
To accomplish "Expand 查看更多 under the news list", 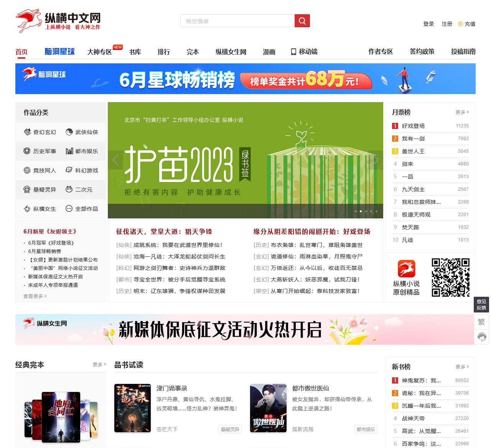I will [35, 296].
